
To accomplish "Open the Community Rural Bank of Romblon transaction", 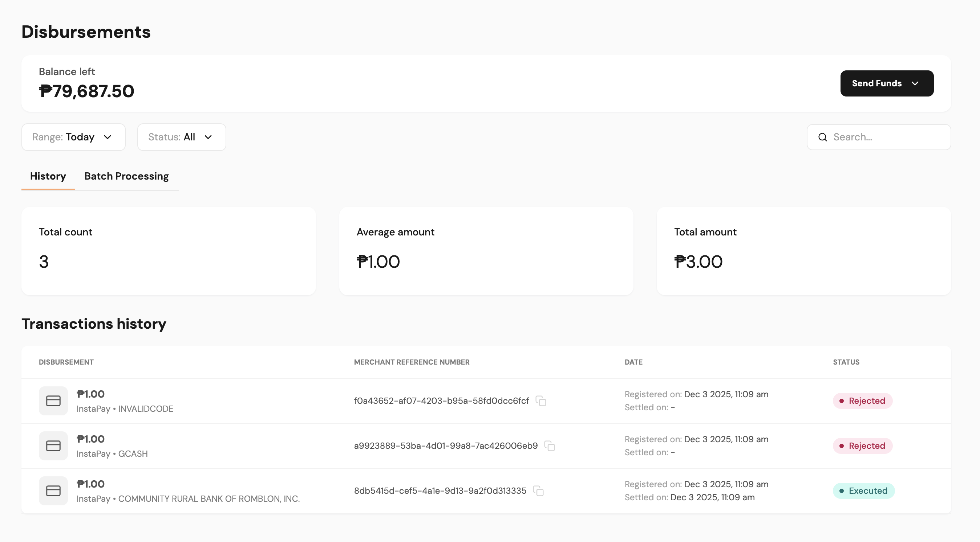I will click(208, 498).
